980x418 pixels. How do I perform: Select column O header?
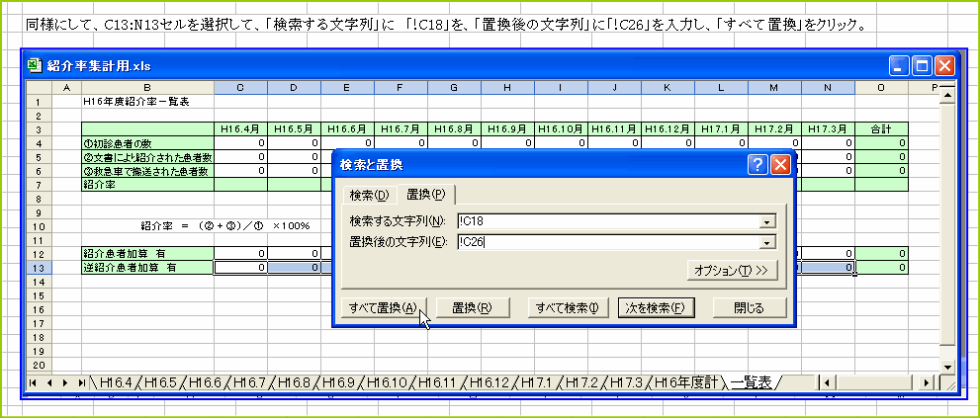coord(881,88)
